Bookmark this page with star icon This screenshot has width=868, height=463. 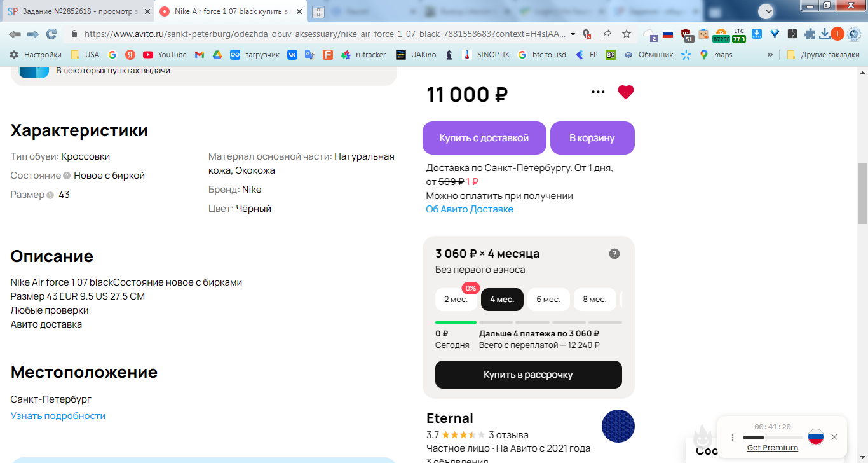pos(627,34)
